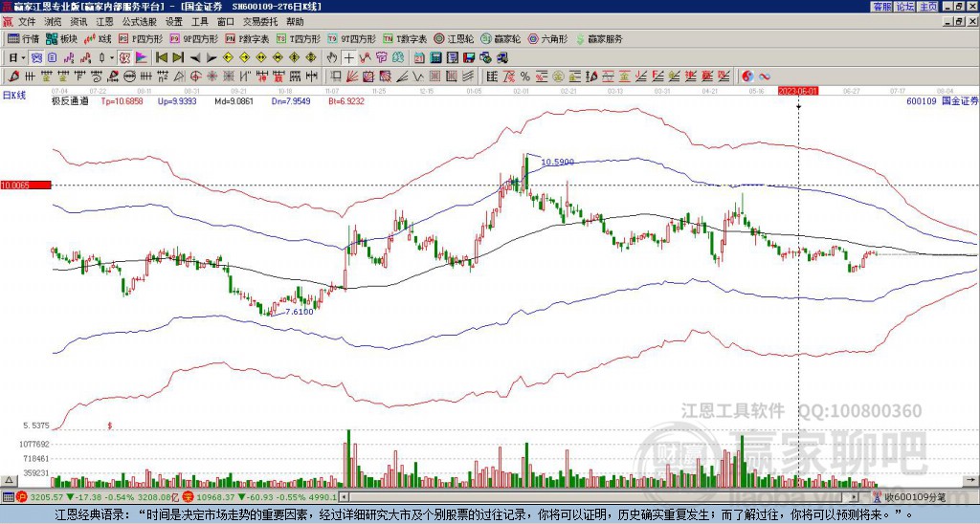Viewport: 980px width, 524px height.
Task: Open the T数字表 tool
Action: [x=405, y=38]
